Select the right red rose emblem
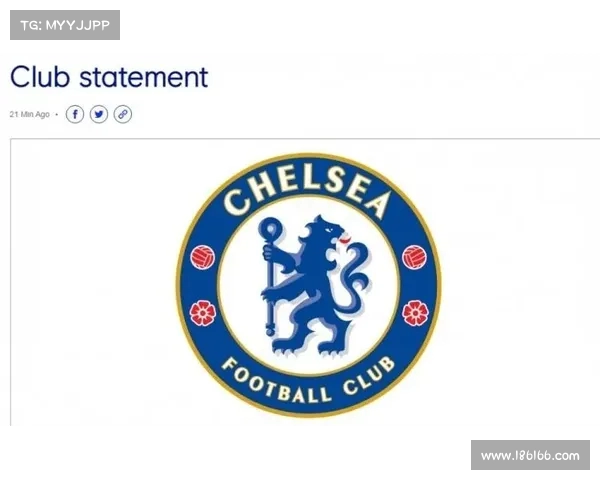Image resolution: width=600 pixels, height=480 pixels. coord(416,313)
